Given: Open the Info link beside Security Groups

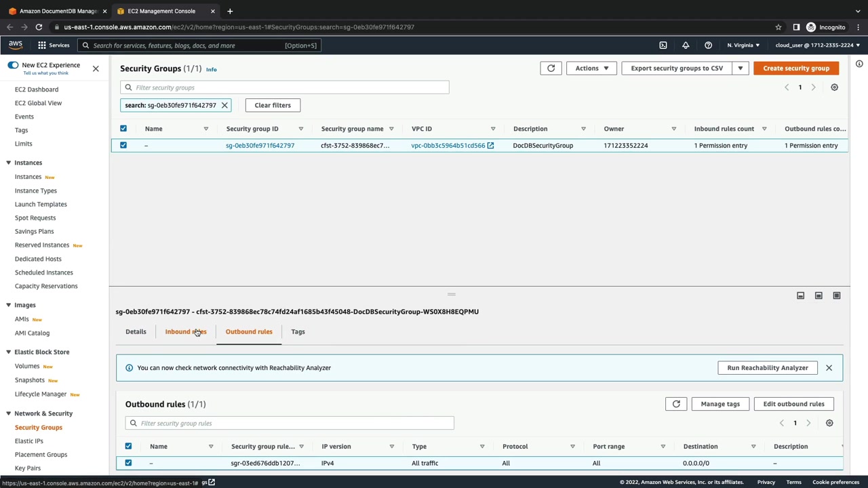Looking at the screenshot, I should [x=212, y=69].
